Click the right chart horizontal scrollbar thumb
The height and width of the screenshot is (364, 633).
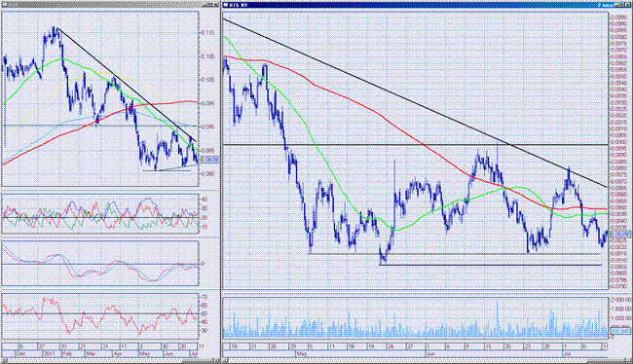coord(605,360)
